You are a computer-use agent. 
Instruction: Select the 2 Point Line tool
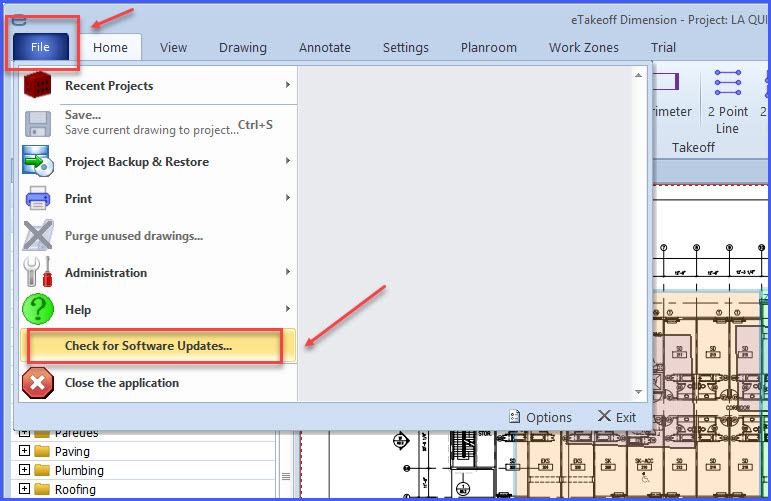tap(727, 102)
